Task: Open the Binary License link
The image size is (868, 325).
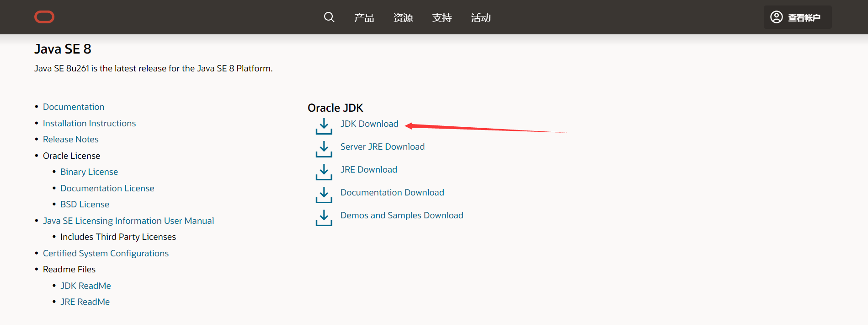Action: click(x=89, y=172)
